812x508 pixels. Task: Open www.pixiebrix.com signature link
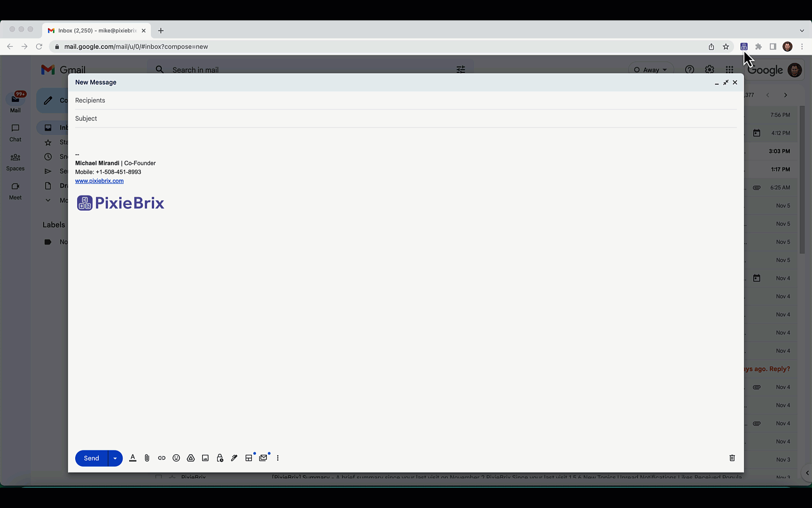(99, 181)
